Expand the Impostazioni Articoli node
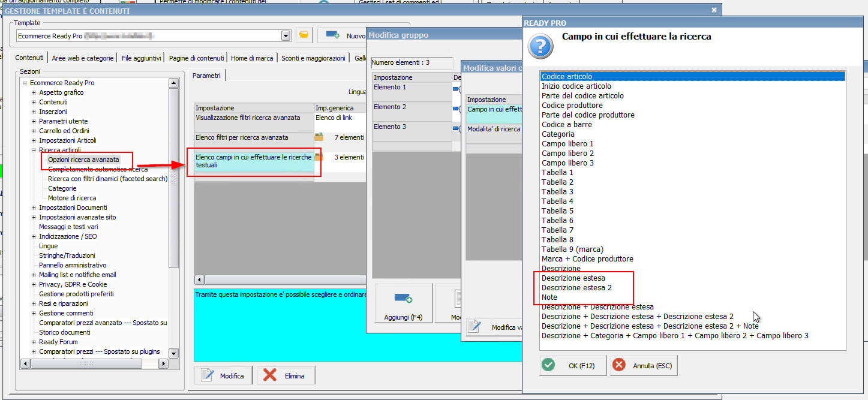 tap(34, 140)
